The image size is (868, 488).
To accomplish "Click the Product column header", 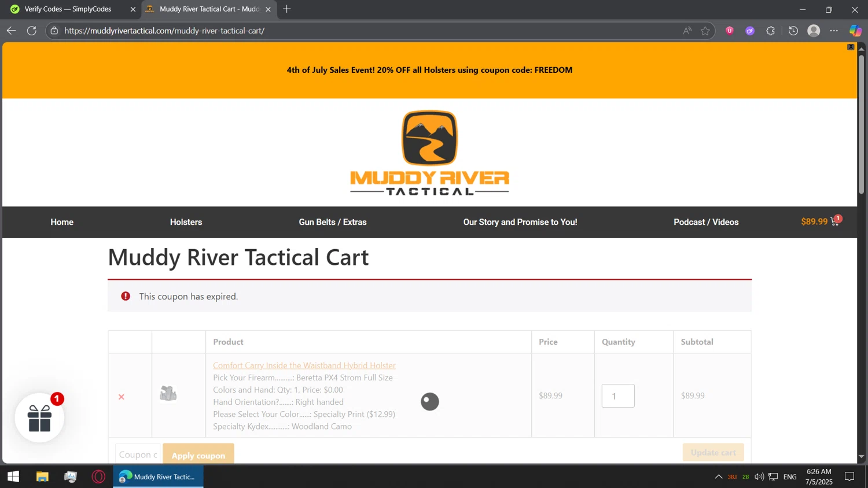I will 228,342.
